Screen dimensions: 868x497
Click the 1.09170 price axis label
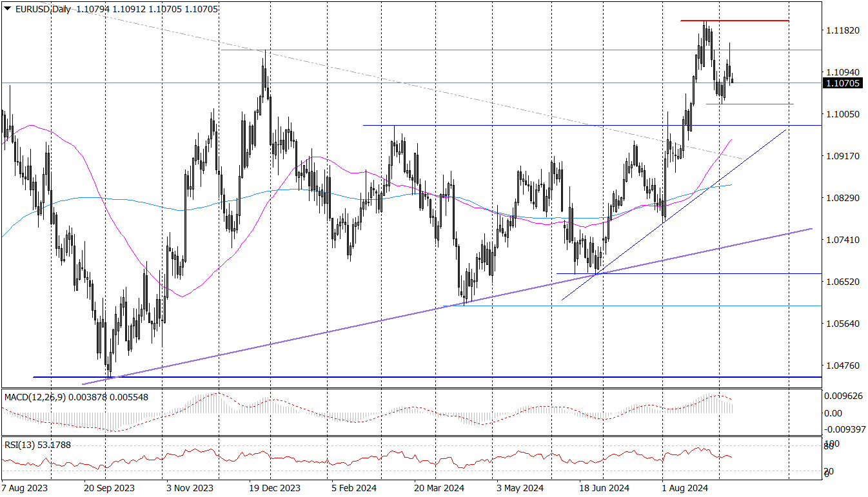pos(842,156)
